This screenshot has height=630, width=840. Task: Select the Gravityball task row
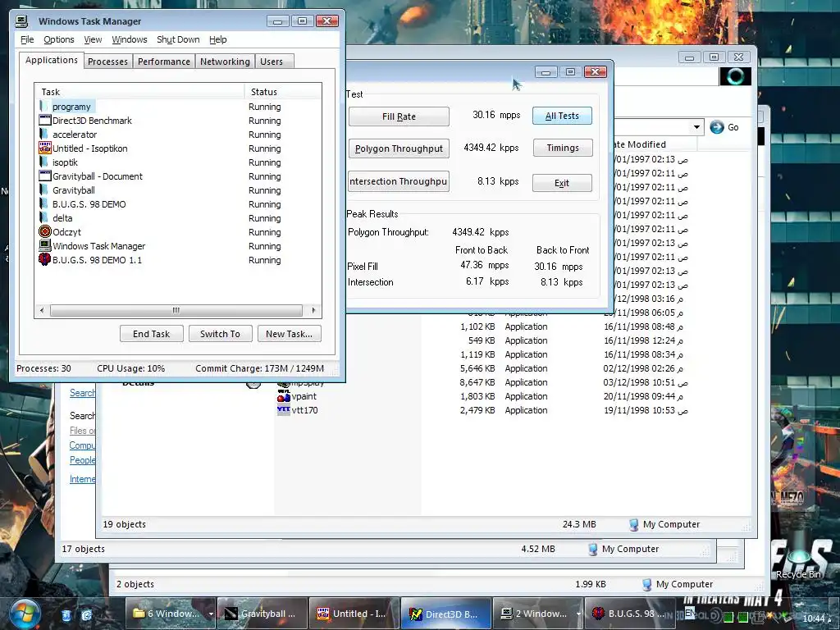(x=180, y=190)
